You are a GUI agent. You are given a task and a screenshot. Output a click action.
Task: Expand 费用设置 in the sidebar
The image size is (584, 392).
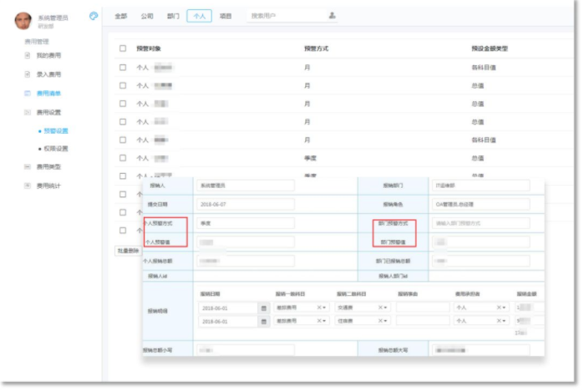coord(48,112)
